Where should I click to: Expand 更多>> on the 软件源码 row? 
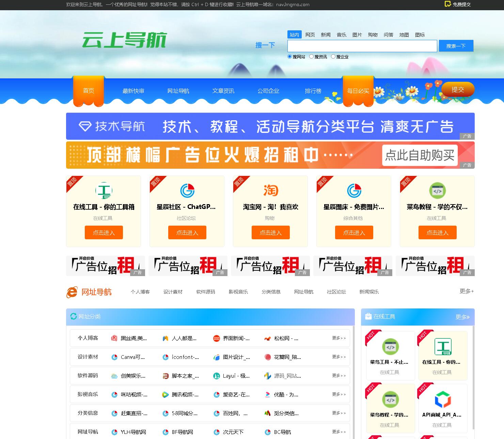[339, 376]
